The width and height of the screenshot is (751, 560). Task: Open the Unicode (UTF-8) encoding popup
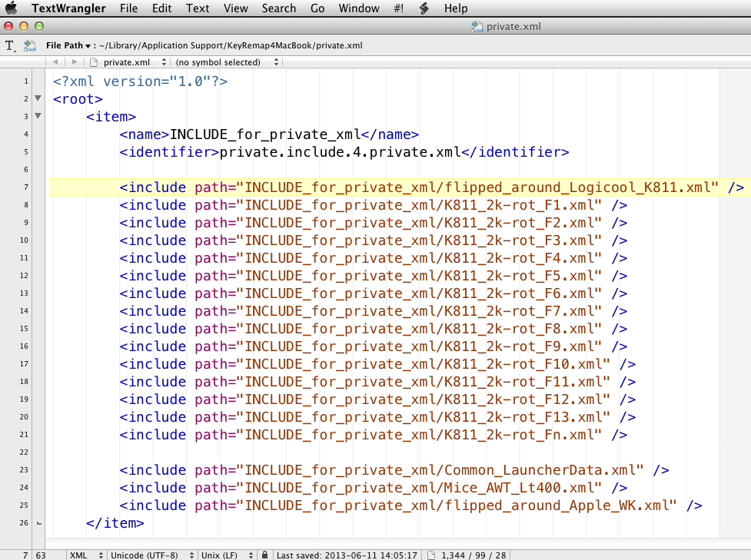[x=152, y=555]
